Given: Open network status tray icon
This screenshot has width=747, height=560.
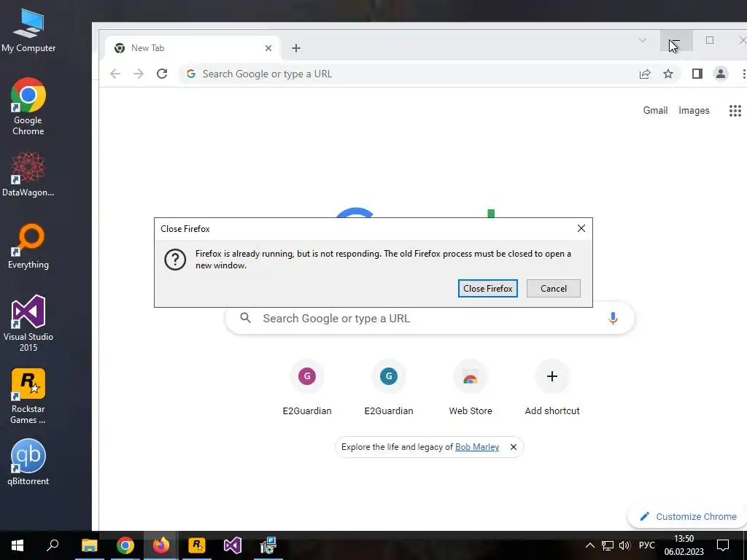Looking at the screenshot, I should point(608,545).
